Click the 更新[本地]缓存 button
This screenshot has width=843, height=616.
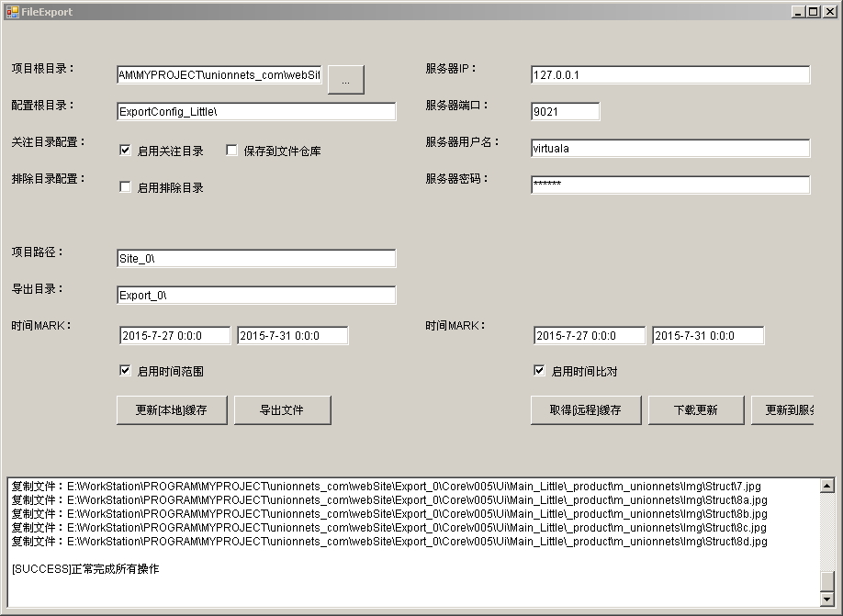pyautogui.click(x=172, y=410)
